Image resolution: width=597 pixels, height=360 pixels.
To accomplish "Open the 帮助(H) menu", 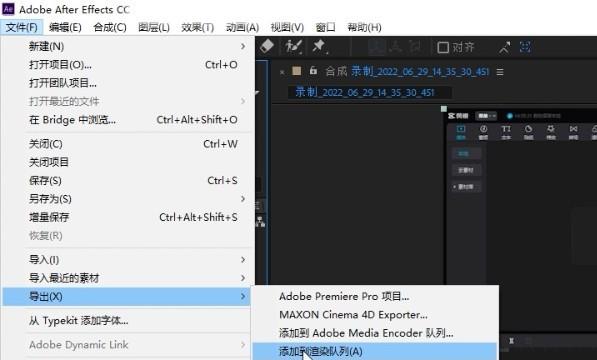I will point(364,27).
